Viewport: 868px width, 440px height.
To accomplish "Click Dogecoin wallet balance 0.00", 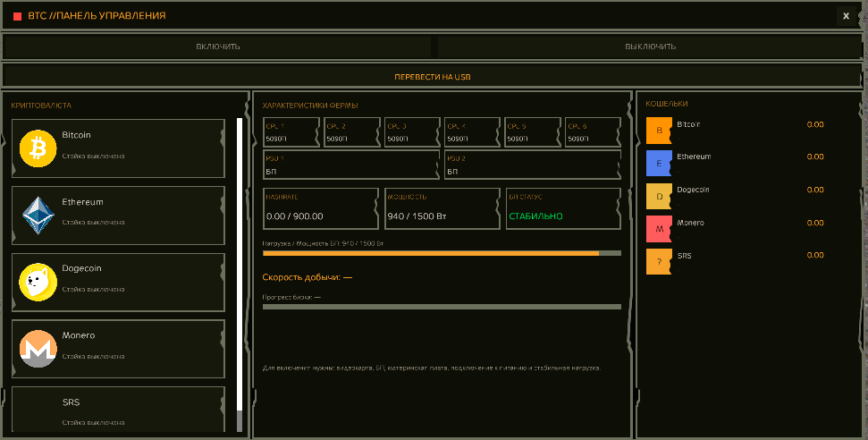I will coord(815,190).
